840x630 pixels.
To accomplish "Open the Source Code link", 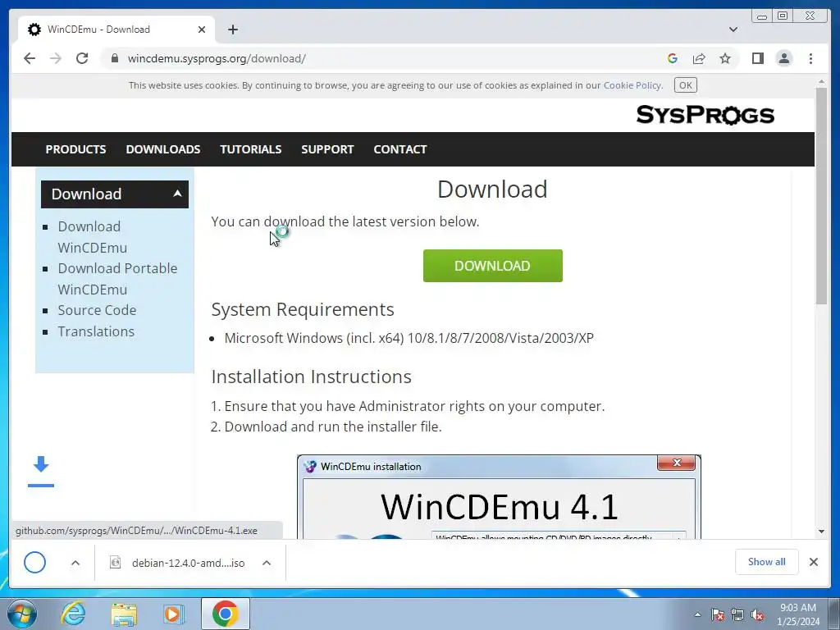I will [97, 310].
